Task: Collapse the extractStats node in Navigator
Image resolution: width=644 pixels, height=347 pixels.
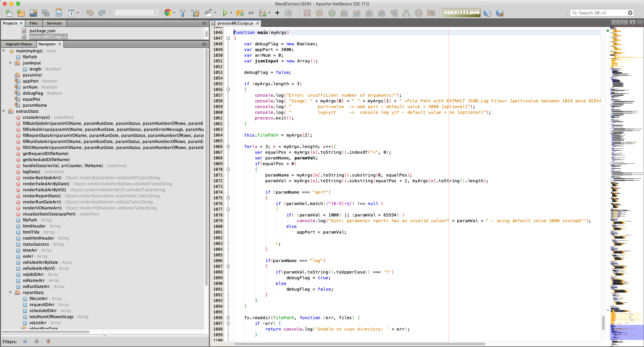Action: click(4, 111)
